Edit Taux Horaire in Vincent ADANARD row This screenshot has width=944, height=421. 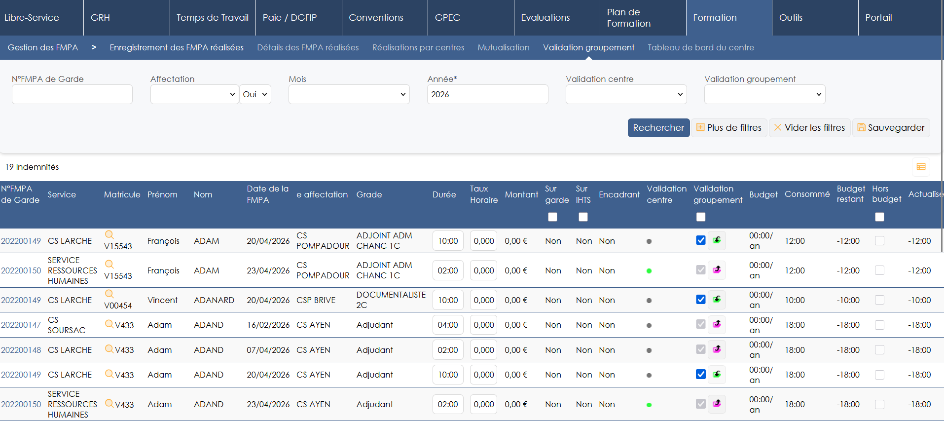point(483,300)
